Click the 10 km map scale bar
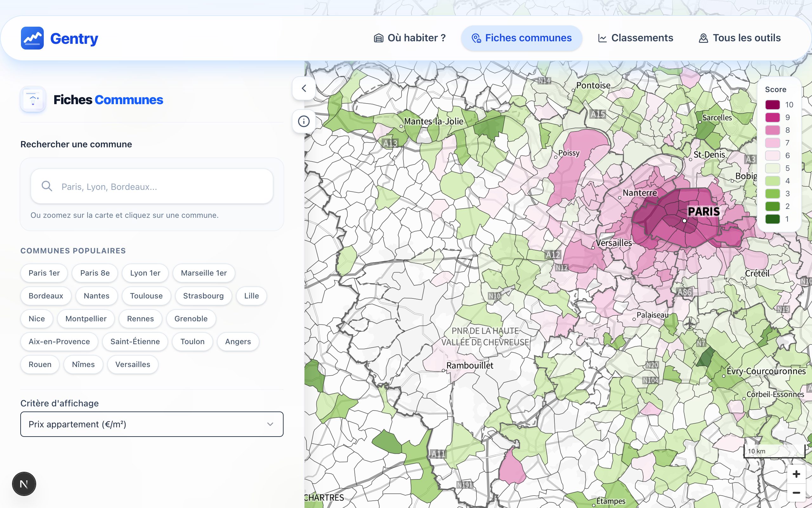Screen dimensions: 812x508 (x=775, y=451)
